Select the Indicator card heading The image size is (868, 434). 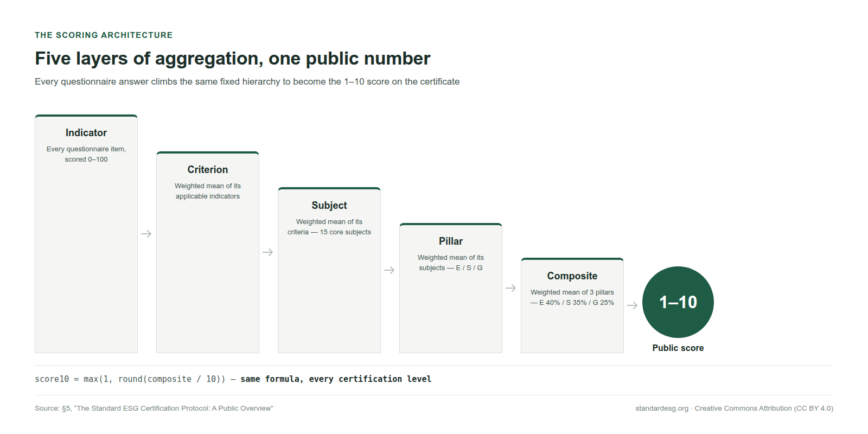click(x=86, y=133)
